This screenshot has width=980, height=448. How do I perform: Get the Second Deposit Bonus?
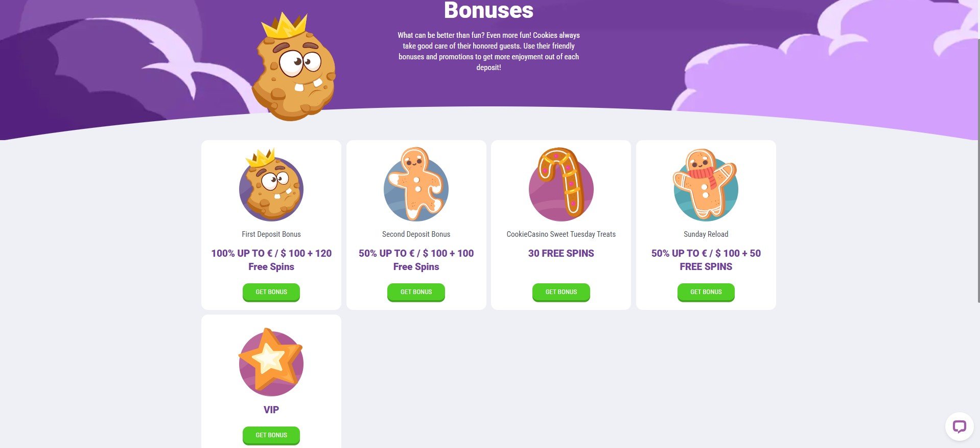coord(416,292)
